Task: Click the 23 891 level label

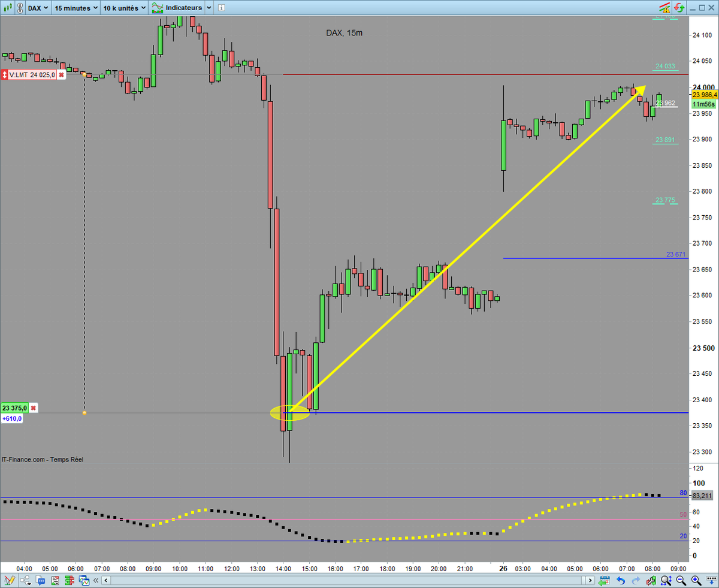Action: 665,140
